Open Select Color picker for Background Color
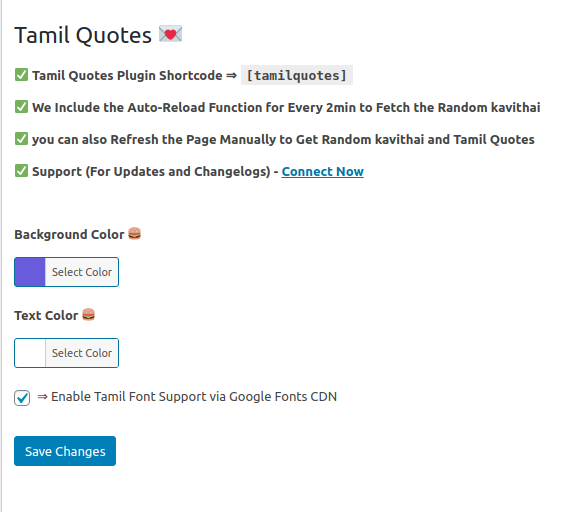 pyautogui.click(x=82, y=272)
